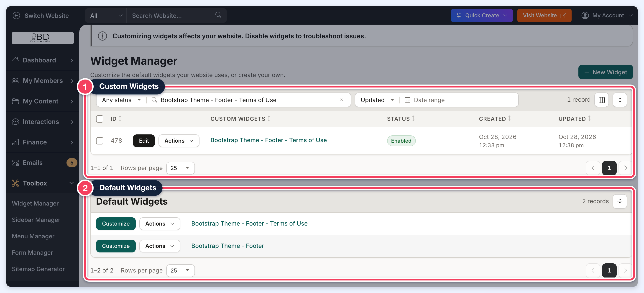Go to previous page in Custom Widgets pagination
644x293 pixels.
tap(593, 168)
